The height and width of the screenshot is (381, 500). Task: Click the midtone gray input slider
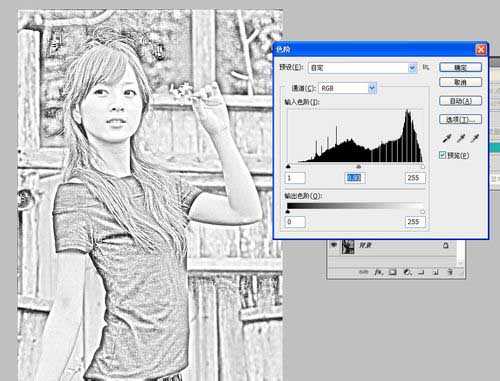(x=358, y=166)
